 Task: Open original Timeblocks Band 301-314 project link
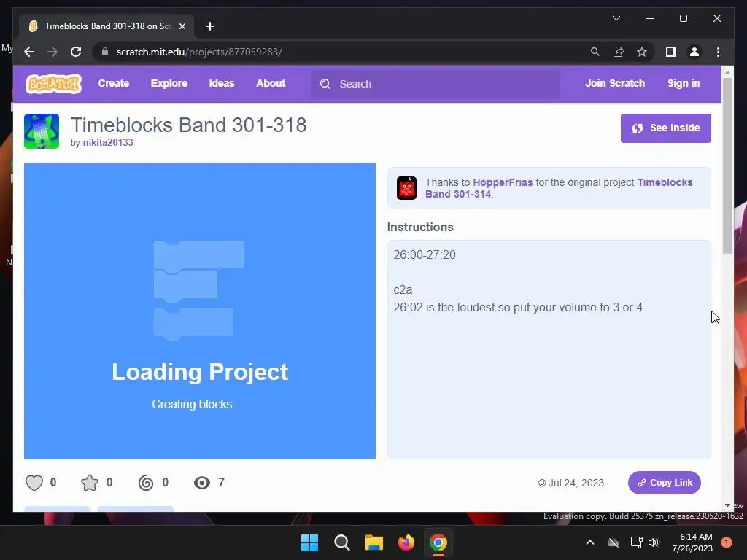coord(559,188)
